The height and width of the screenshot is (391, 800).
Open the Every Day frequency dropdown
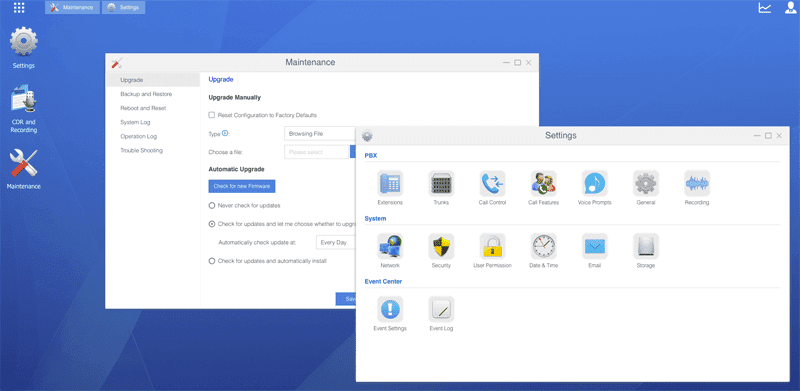click(x=336, y=242)
